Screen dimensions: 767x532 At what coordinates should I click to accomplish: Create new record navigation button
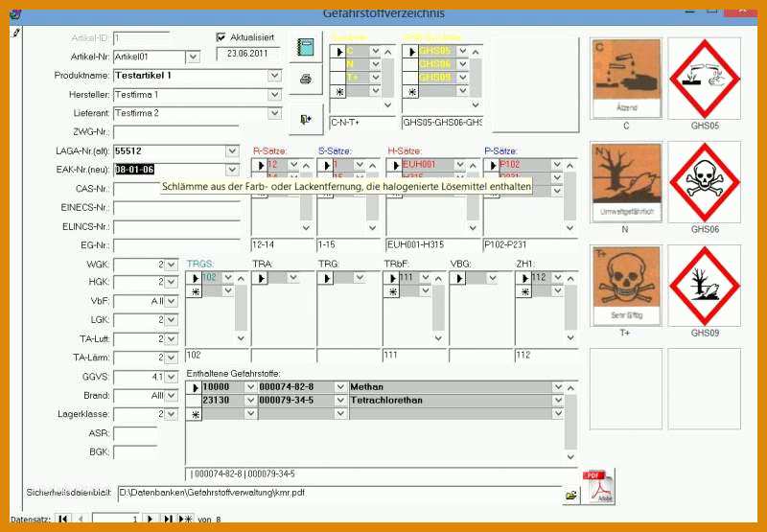[x=185, y=519]
